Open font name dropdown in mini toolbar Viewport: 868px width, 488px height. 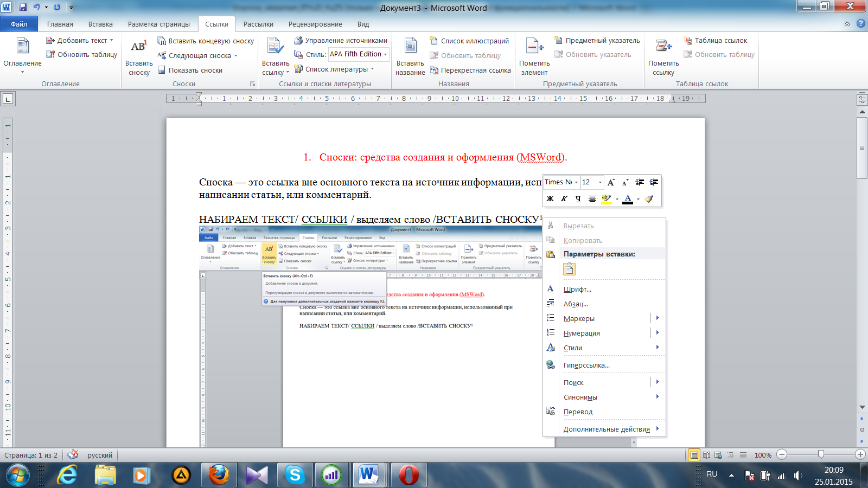coord(576,182)
